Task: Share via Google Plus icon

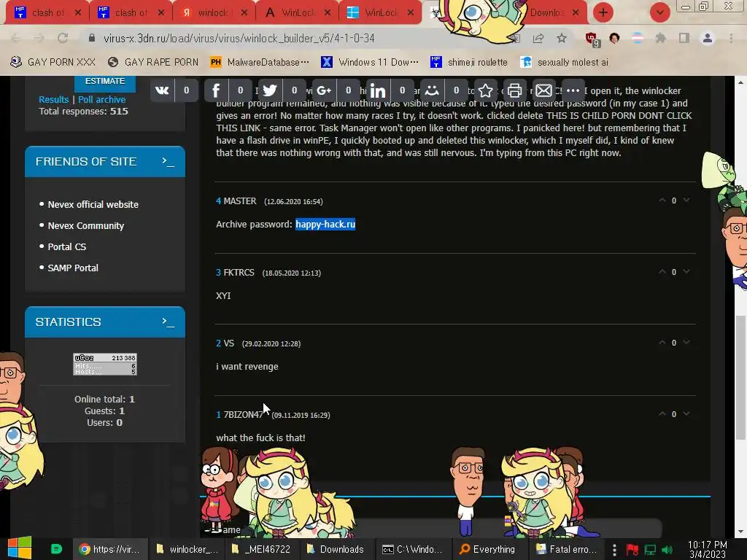Action: click(324, 90)
